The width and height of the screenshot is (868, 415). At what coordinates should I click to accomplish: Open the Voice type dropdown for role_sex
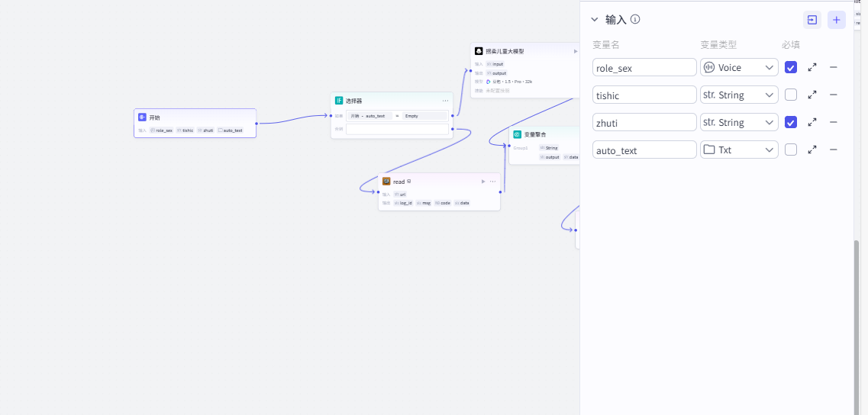(738, 67)
